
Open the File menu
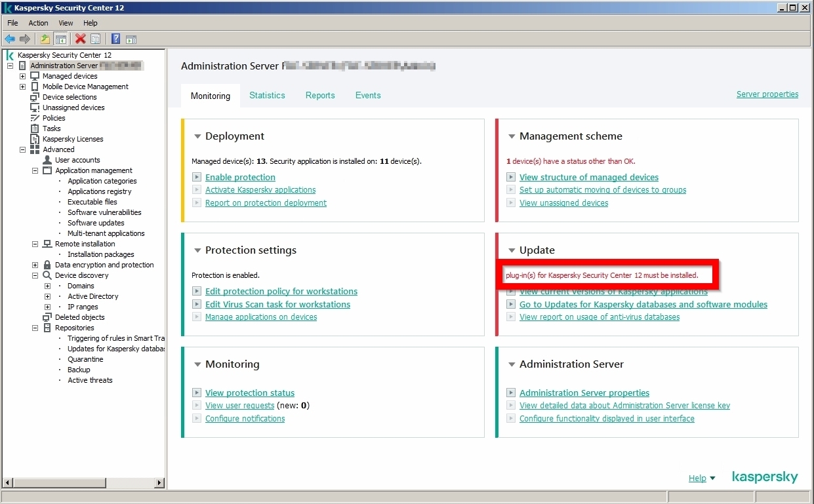[x=12, y=23]
